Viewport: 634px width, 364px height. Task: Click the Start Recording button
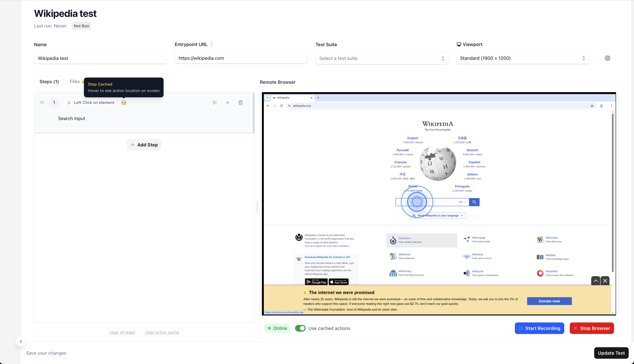click(539, 328)
